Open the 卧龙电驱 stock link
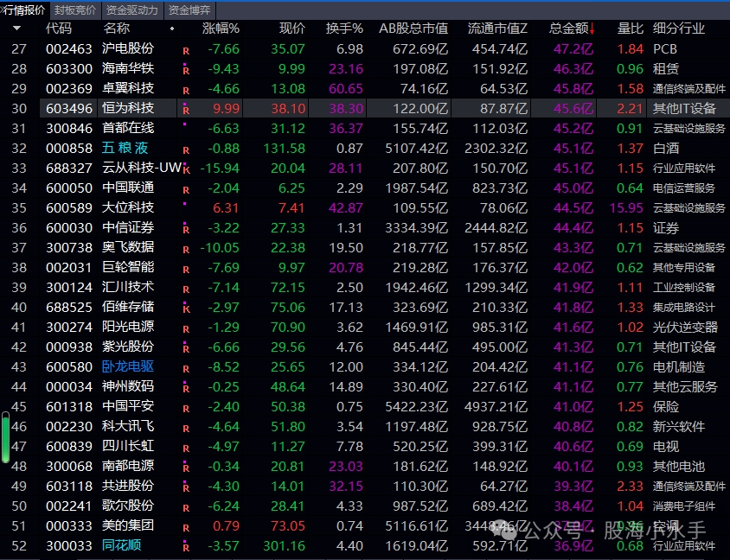730x560 pixels. coord(128,366)
